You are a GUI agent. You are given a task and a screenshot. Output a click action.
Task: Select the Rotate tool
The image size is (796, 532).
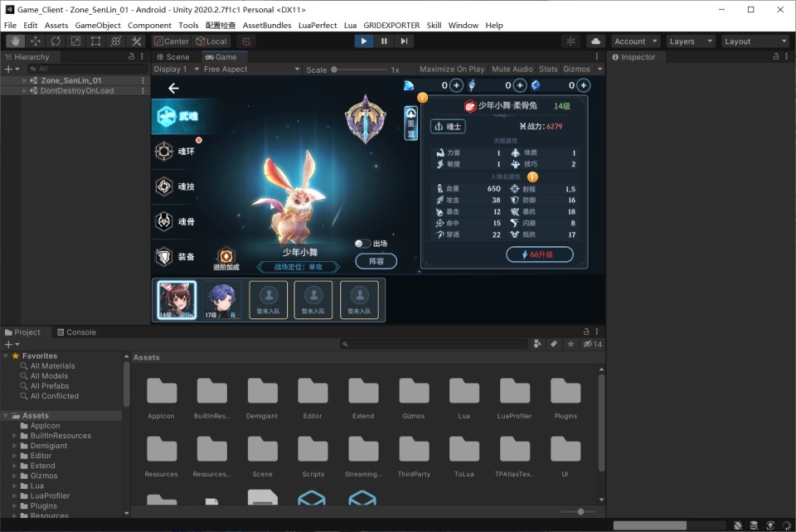pos(55,41)
